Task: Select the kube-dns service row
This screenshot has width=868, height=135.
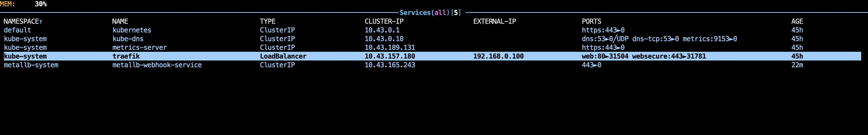Action: pyautogui.click(x=128, y=39)
